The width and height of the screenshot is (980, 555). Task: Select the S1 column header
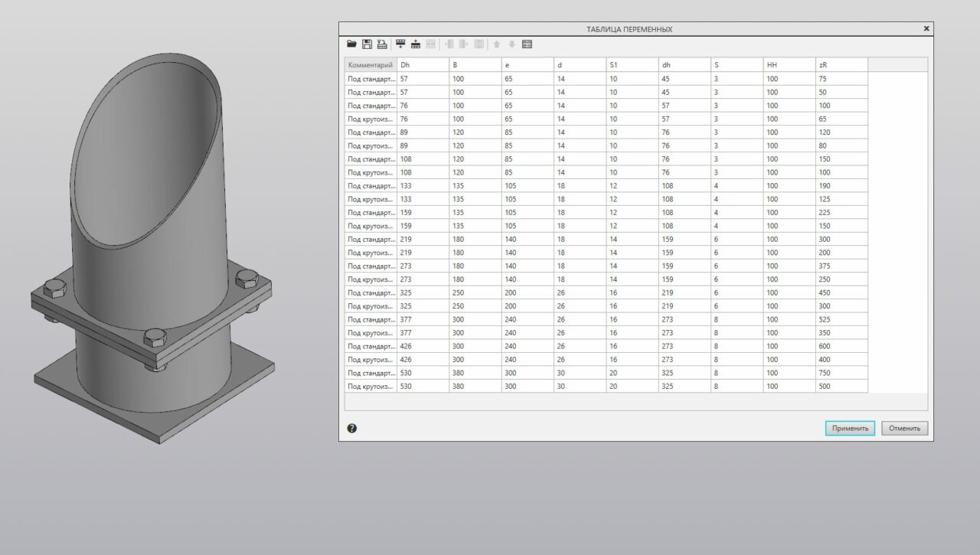pos(632,65)
